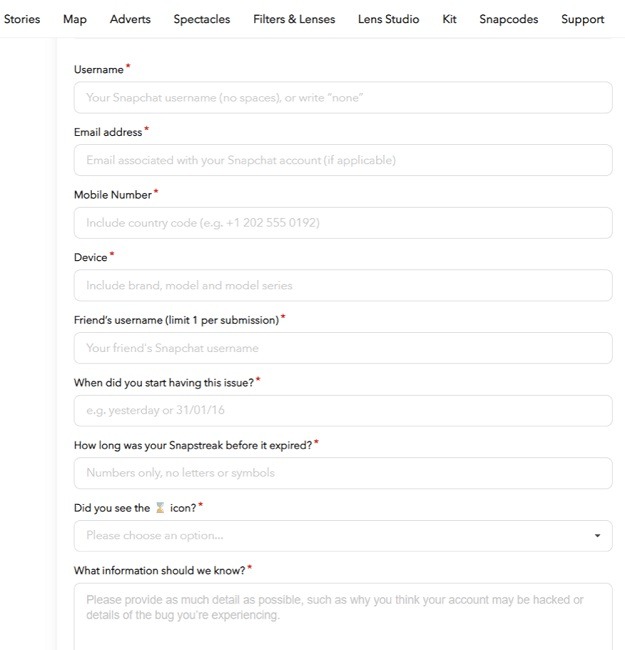Go to Snapcodes page

pos(508,19)
